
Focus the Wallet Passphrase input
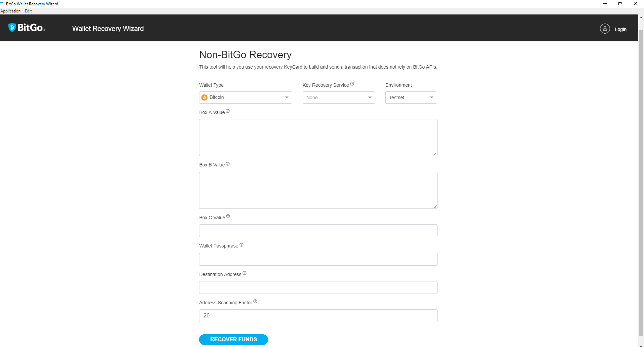(318, 259)
